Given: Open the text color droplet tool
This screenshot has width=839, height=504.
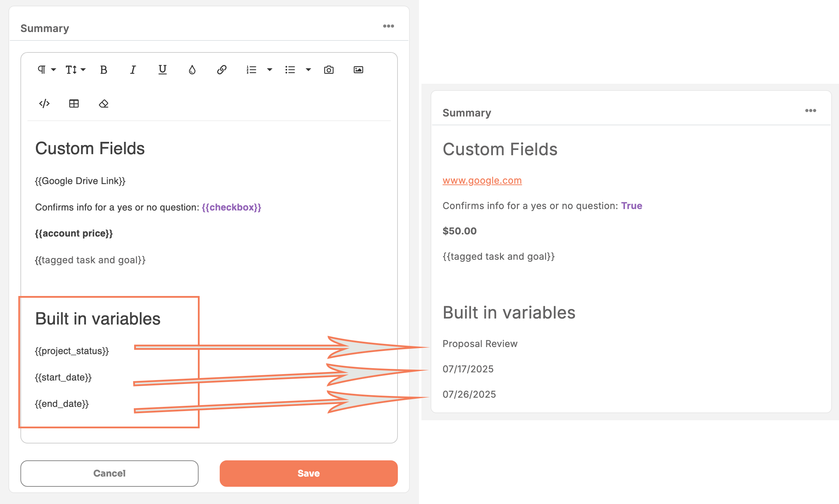Looking at the screenshot, I should (x=192, y=70).
